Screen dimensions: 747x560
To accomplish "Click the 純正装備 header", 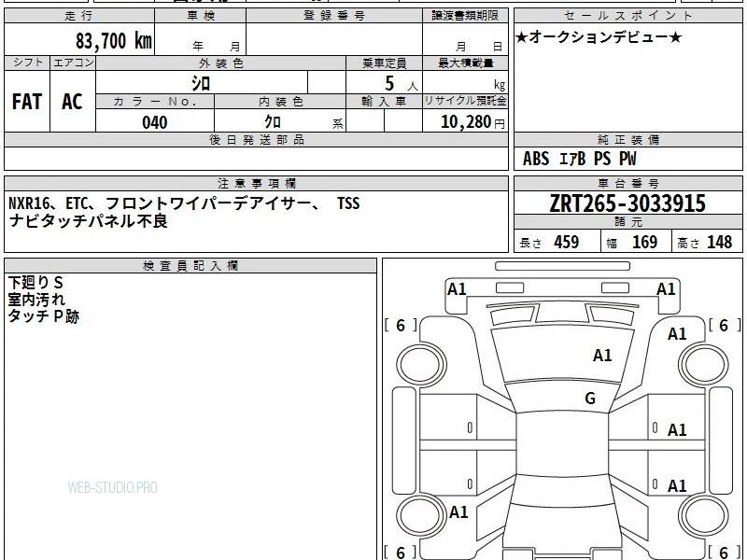I will click(627, 139).
